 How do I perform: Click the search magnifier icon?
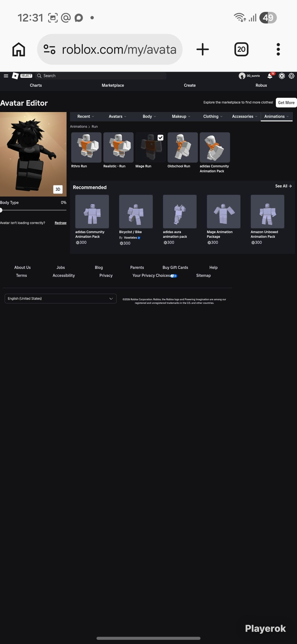point(39,76)
